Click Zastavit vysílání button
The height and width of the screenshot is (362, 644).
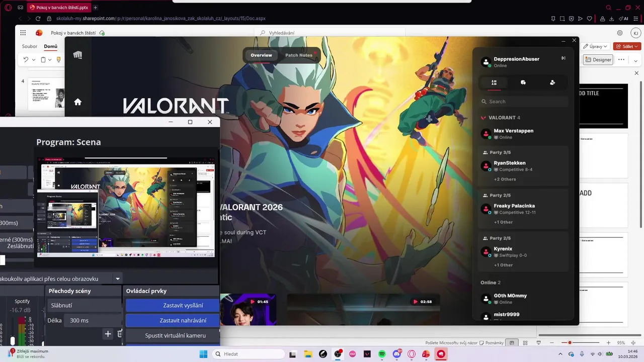172,305
